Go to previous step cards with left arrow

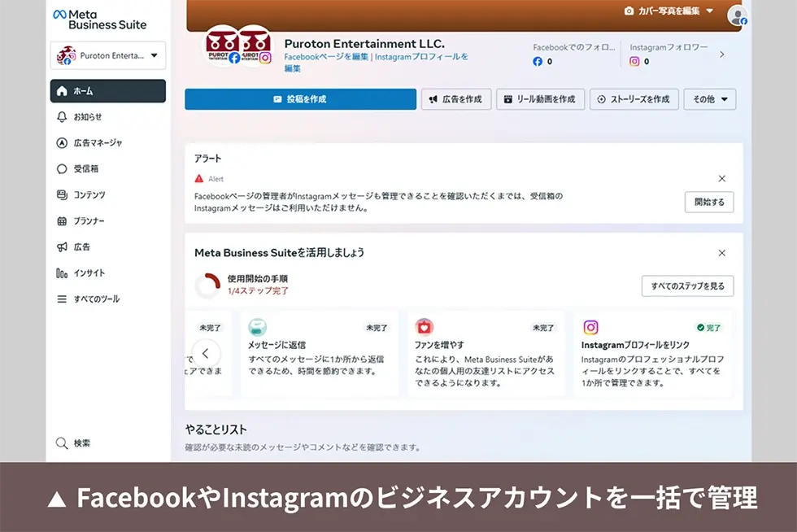click(206, 353)
